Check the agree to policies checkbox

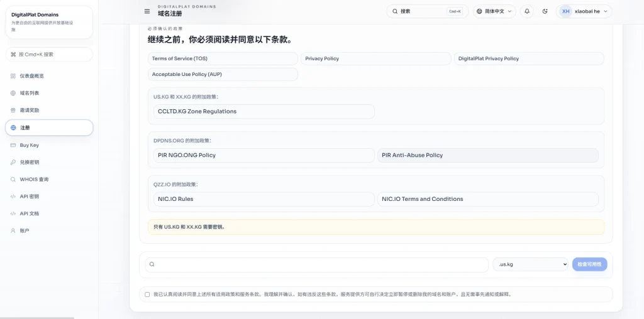coord(147,294)
